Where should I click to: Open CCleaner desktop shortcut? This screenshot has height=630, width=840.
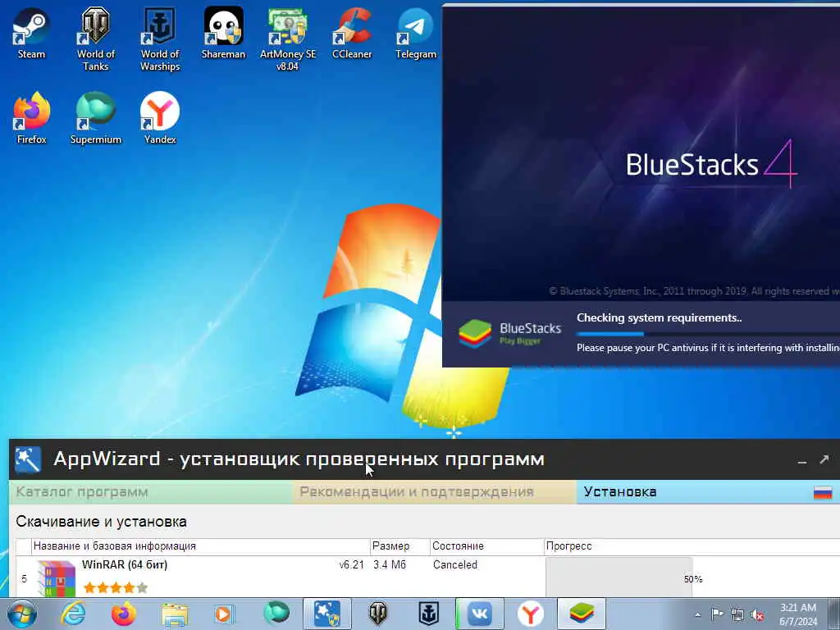point(352,33)
